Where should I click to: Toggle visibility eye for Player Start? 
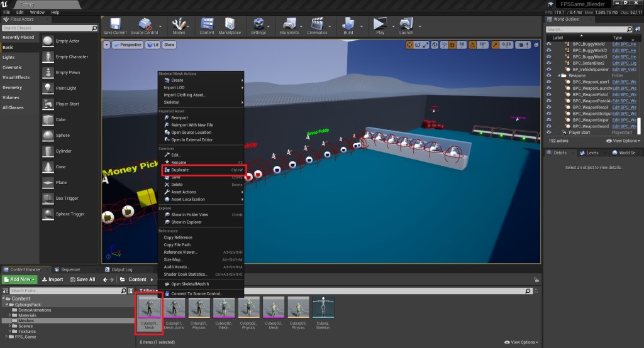[549, 133]
